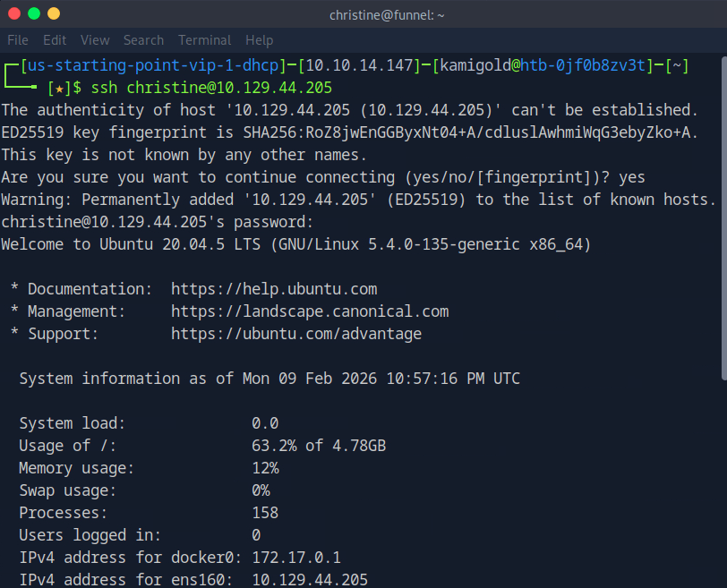Click the 10.10.14.147 address in the prompt
The image size is (727, 588).
tap(359, 65)
